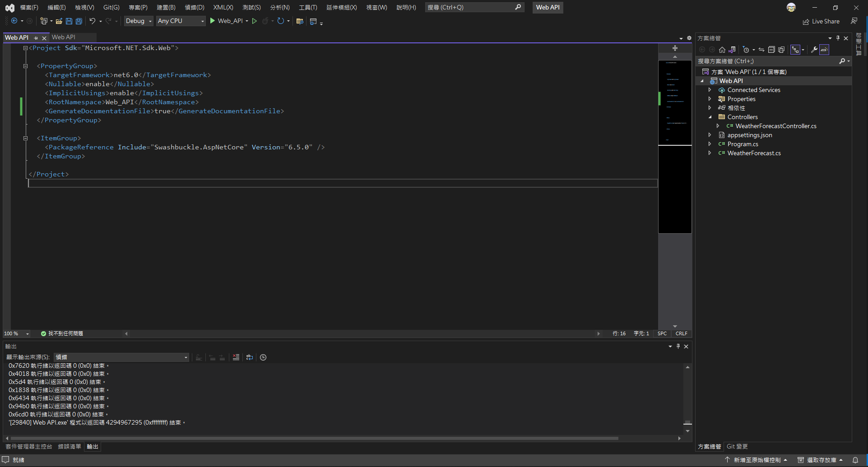Toggle preview selected items button

pos(824,50)
